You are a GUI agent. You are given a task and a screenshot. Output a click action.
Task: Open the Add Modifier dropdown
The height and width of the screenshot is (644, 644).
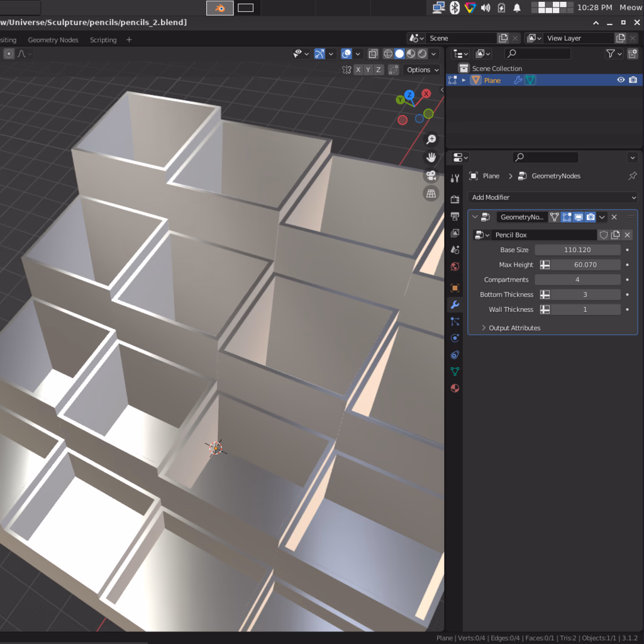[x=553, y=197]
